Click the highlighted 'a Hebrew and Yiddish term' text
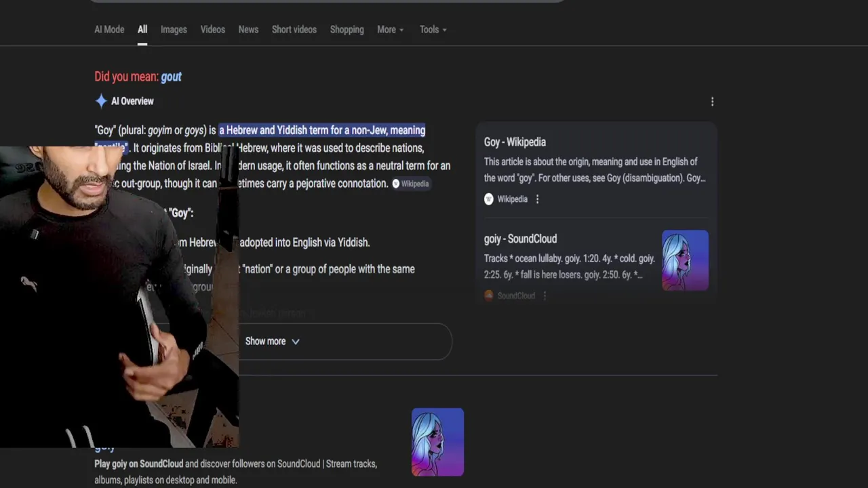 (322, 130)
